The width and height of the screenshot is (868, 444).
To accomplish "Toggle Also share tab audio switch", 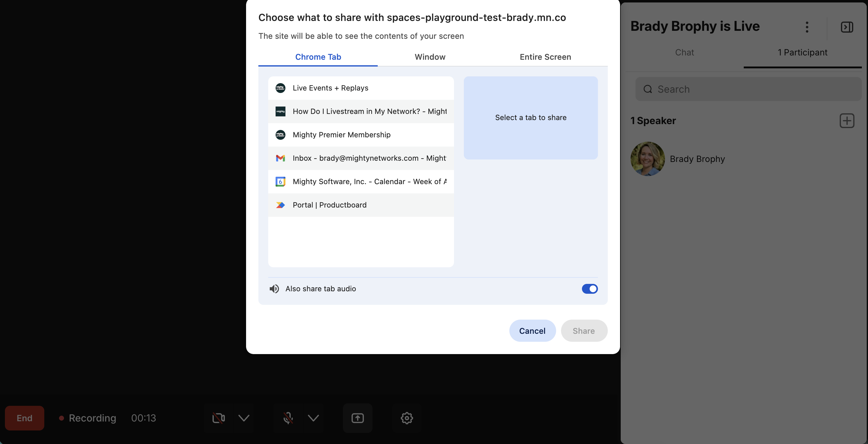I will point(590,289).
